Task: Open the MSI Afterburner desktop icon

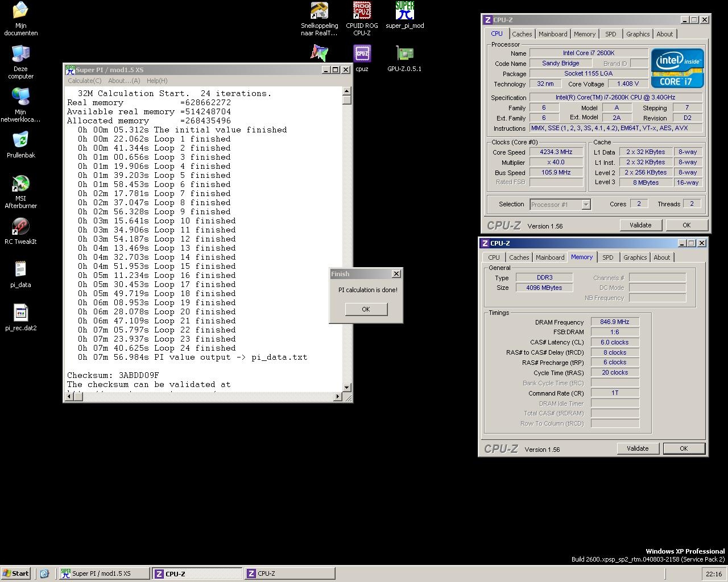Action: (x=20, y=184)
